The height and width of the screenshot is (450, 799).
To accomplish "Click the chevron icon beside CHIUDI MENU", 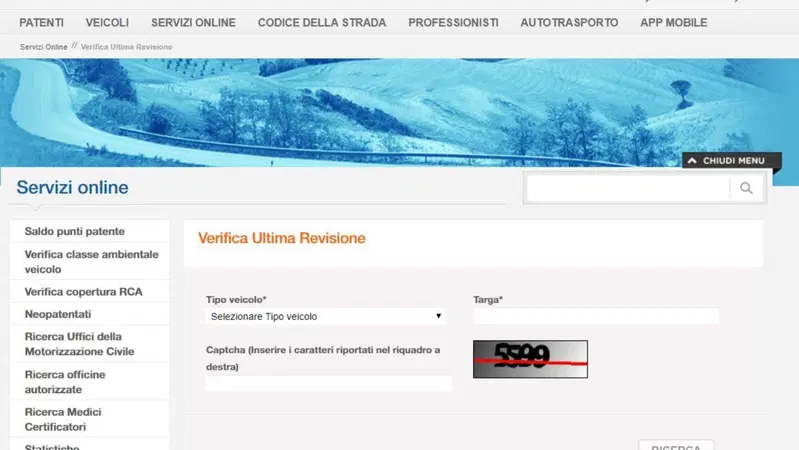I will pyautogui.click(x=692, y=161).
